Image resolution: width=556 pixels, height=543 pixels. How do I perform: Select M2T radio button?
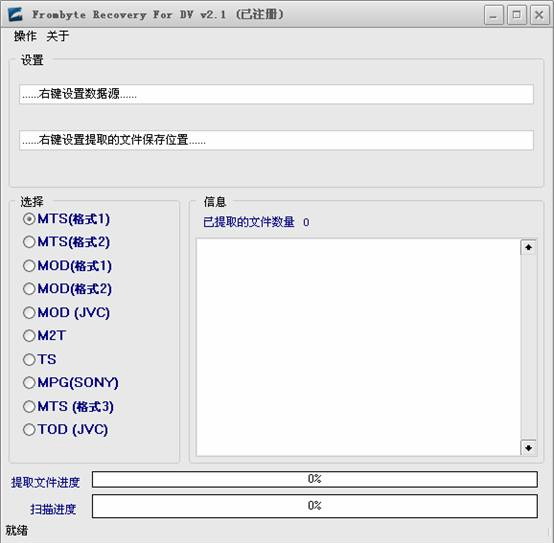coord(45,336)
